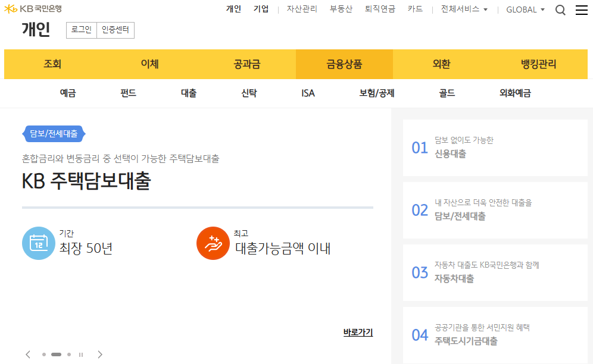This screenshot has width=593, height=364.
Task: Expand the 전체서비스 dropdown
Action: tap(464, 10)
